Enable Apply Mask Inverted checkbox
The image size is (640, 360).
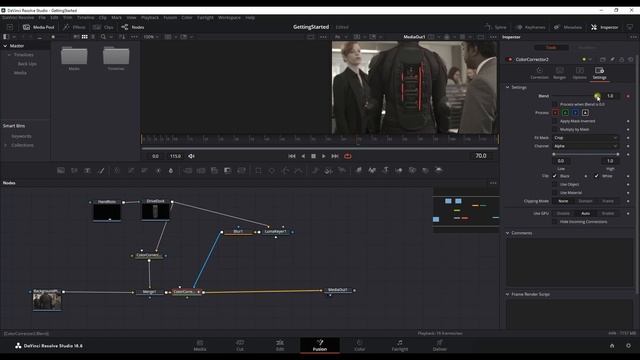coord(555,121)
